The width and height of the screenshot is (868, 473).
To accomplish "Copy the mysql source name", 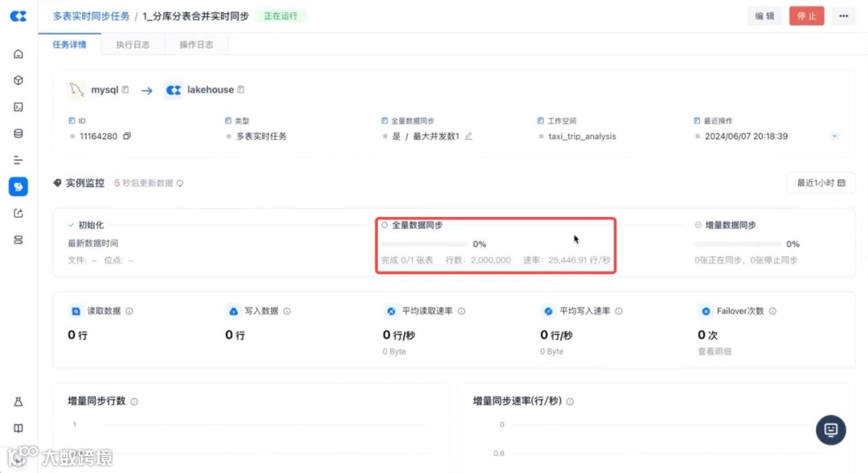I will (125, 90).
